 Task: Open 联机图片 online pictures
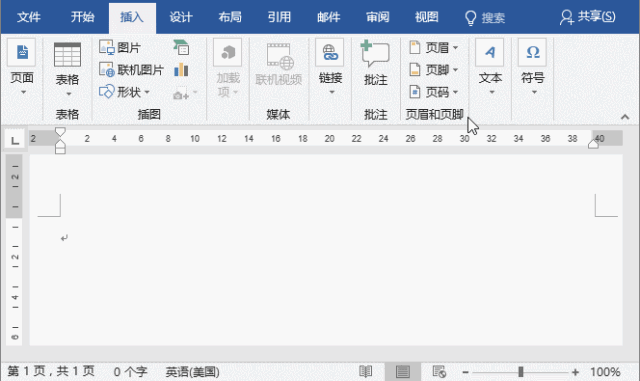tap(131, 70)
